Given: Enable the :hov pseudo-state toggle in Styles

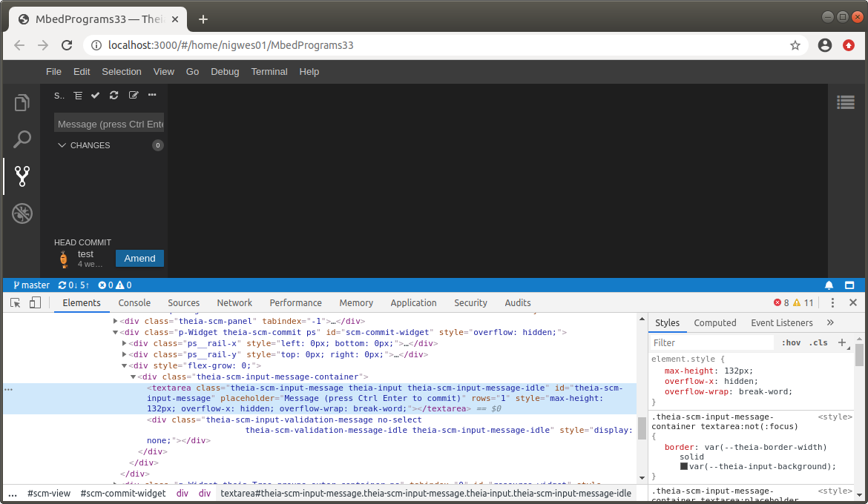Looking at the screenshot, I should point(792,342).
